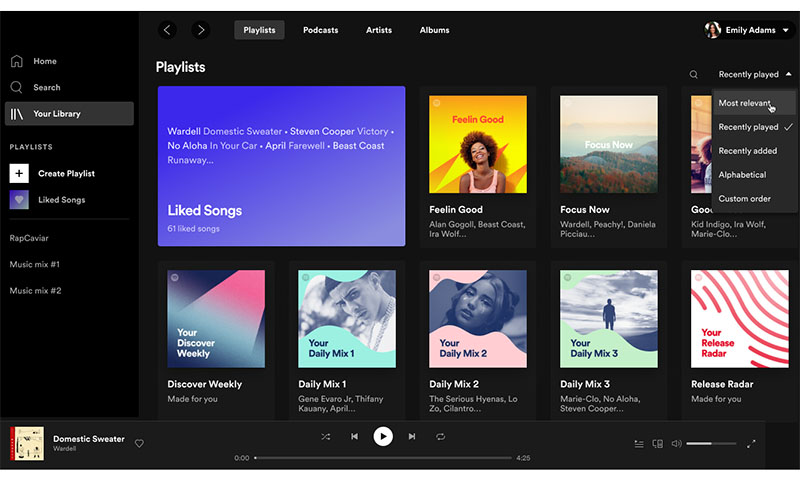Click the 4:25 track duration
The image size is (800, 480).
tap(523, 458)
